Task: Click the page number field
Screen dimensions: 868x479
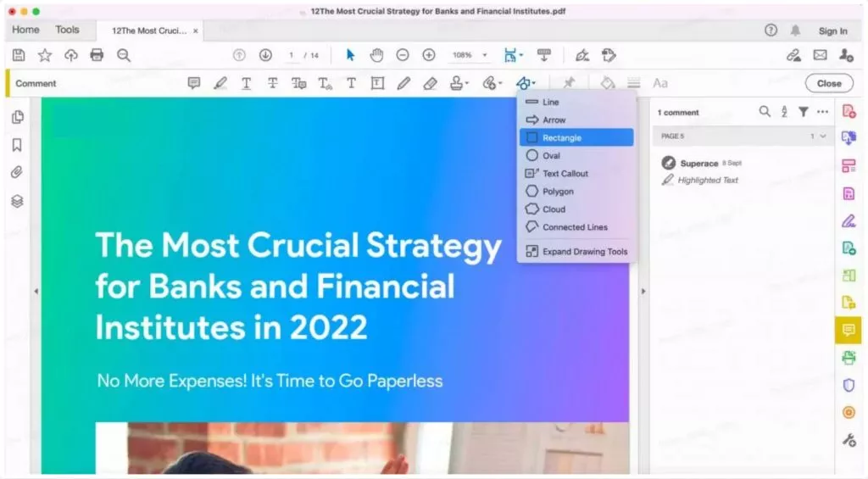Action: 292,55
